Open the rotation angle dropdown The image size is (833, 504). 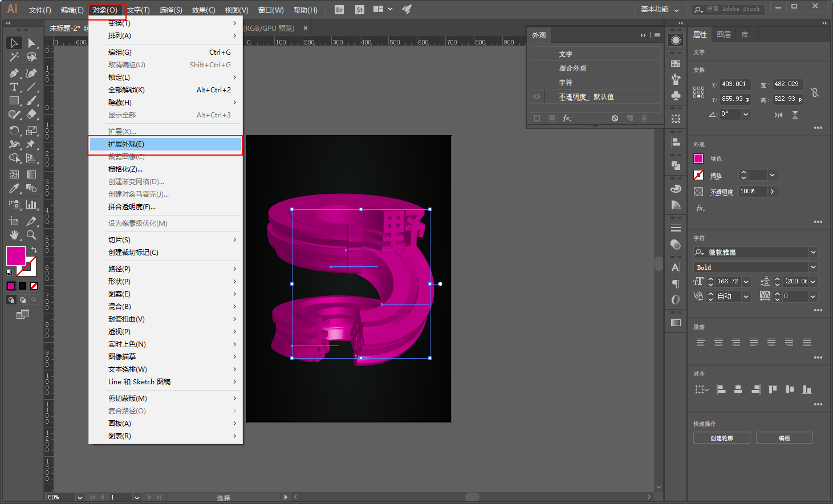click(746, 114)
